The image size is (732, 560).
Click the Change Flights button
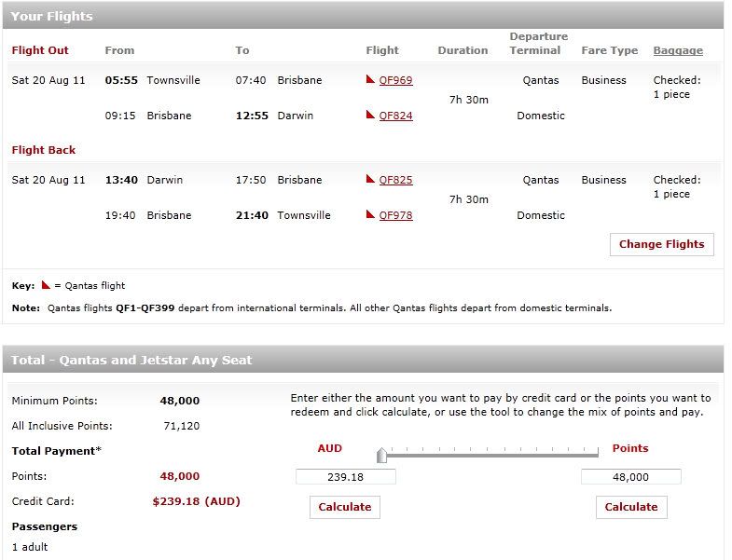[x=661, y=244]
